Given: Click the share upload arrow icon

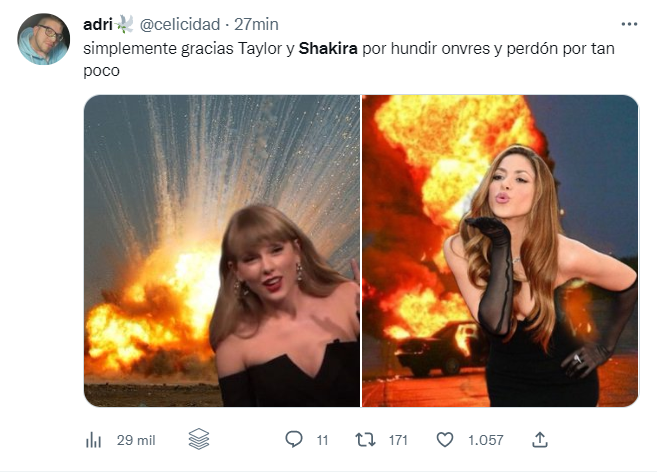Looking at the screenshot, I should [x=539, y=438].
